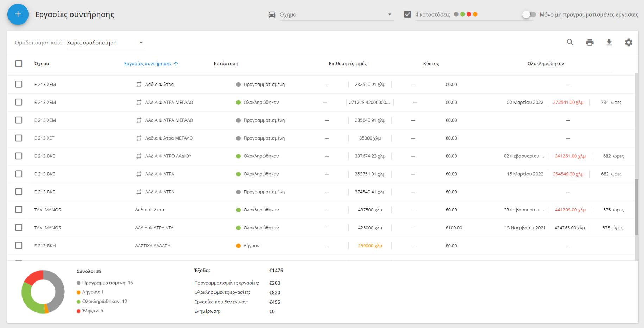This screenshot has width=644, height=328.
Task: Click sort arrow beside Εργασίες συντήρησης
Action: tap(176, 64)
